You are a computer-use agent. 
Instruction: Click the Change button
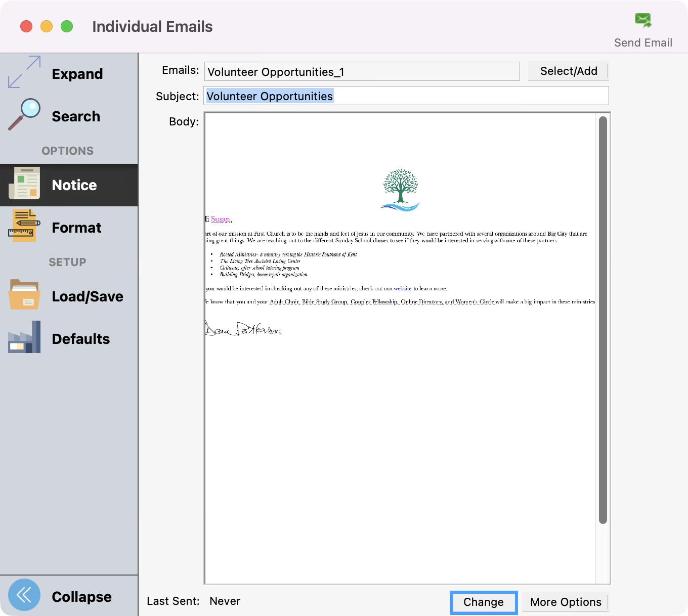pos(484,602)
